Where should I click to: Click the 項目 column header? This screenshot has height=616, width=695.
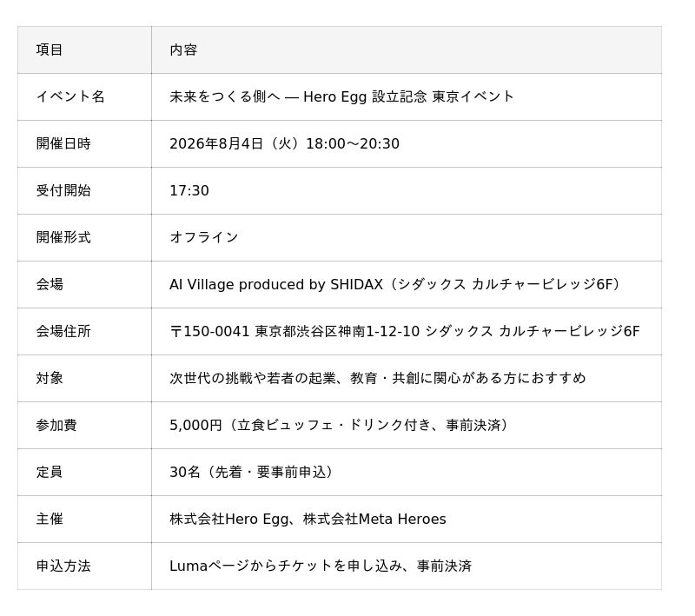tap(50, 50)
